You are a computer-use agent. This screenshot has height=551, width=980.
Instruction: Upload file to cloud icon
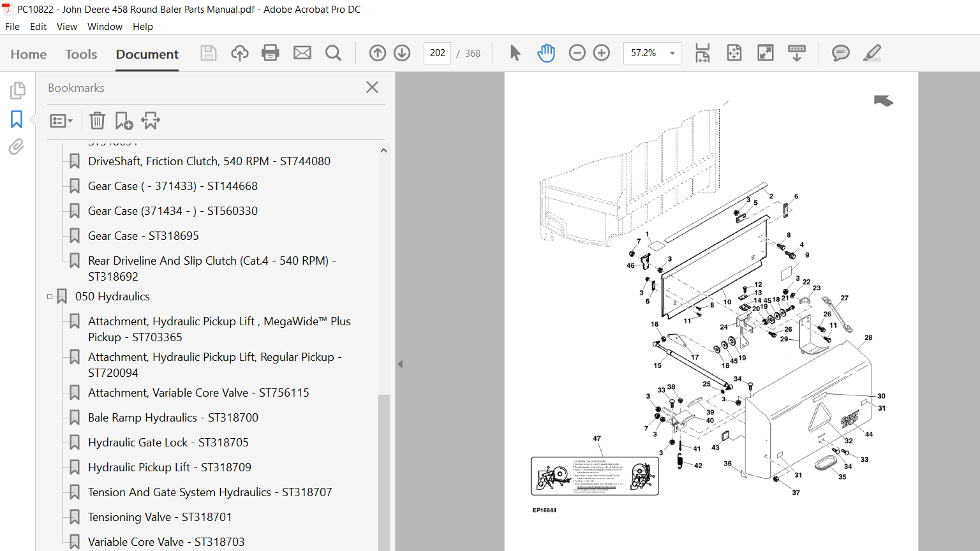[x=240, y=53]
